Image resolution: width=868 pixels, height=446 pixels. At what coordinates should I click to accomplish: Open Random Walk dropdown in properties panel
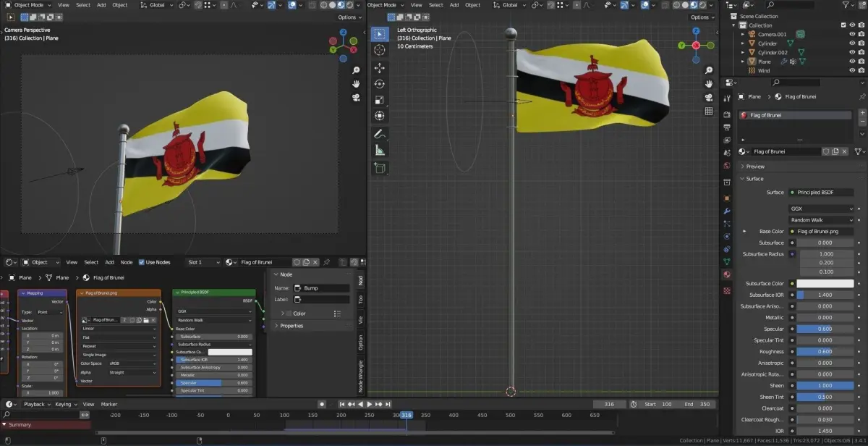pos(821,220)
